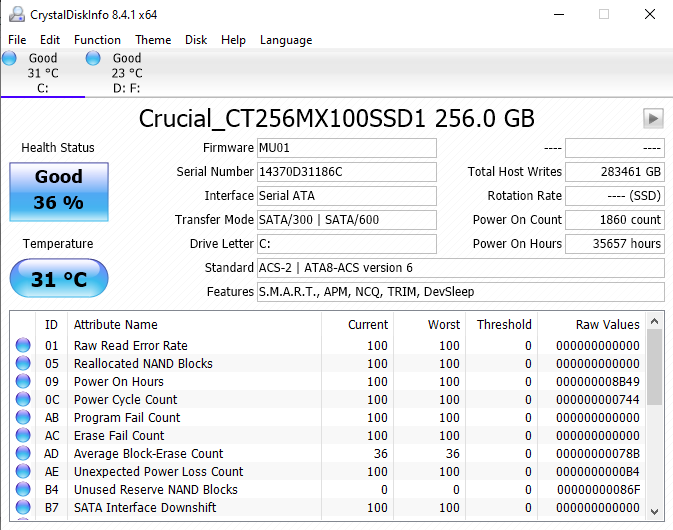Screen dimensions: 673x530
Task: Click the Health Status label
Action: tap(58, 148)
